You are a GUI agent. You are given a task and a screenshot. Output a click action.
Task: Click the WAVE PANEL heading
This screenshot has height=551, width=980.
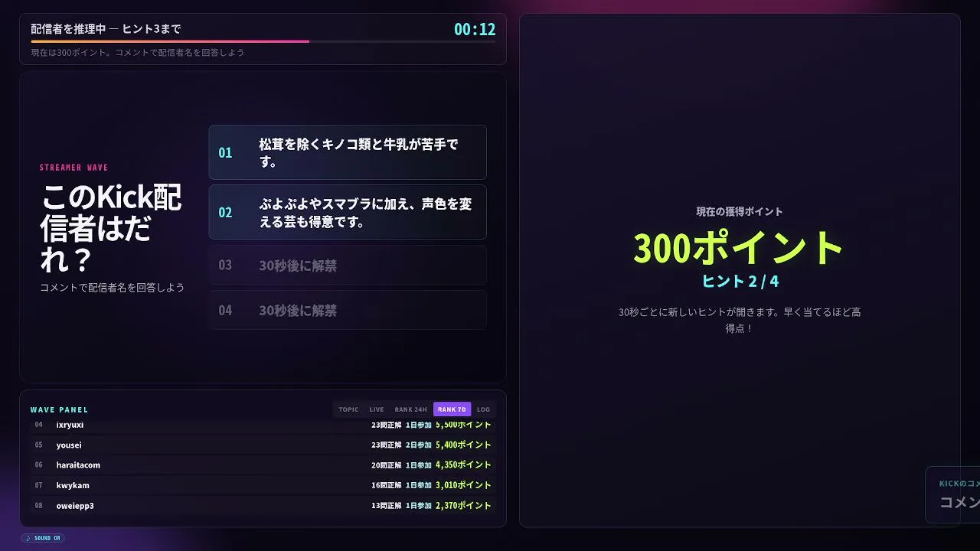pyautogui.click(x=60, y=410)
